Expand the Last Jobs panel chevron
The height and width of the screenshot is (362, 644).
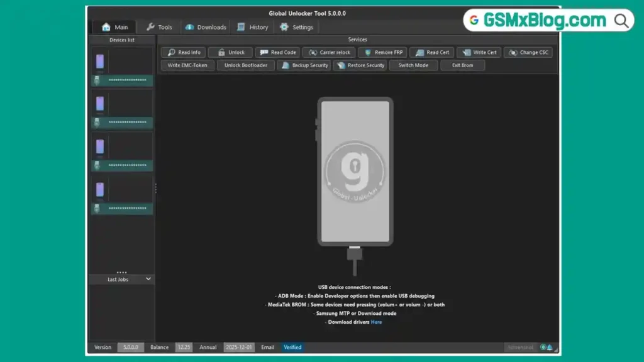(148, 279)
